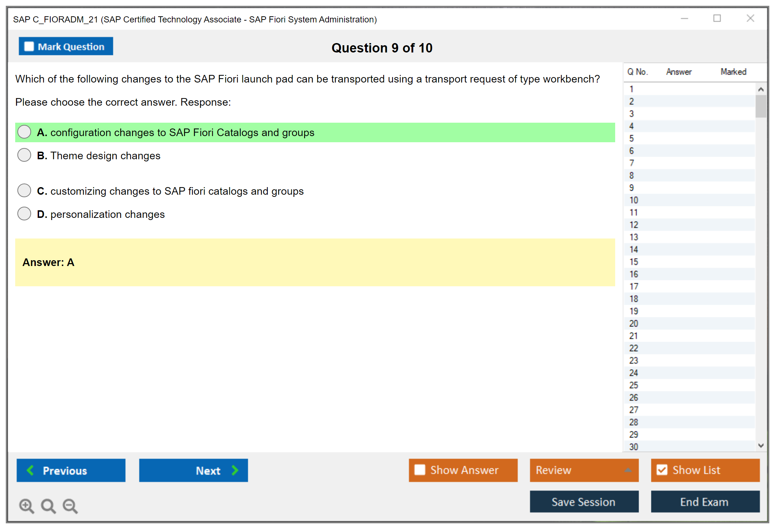Viewport: 778px width, 532px height.
Task: Click the green right arrow on Next
Action: point(235,470)
